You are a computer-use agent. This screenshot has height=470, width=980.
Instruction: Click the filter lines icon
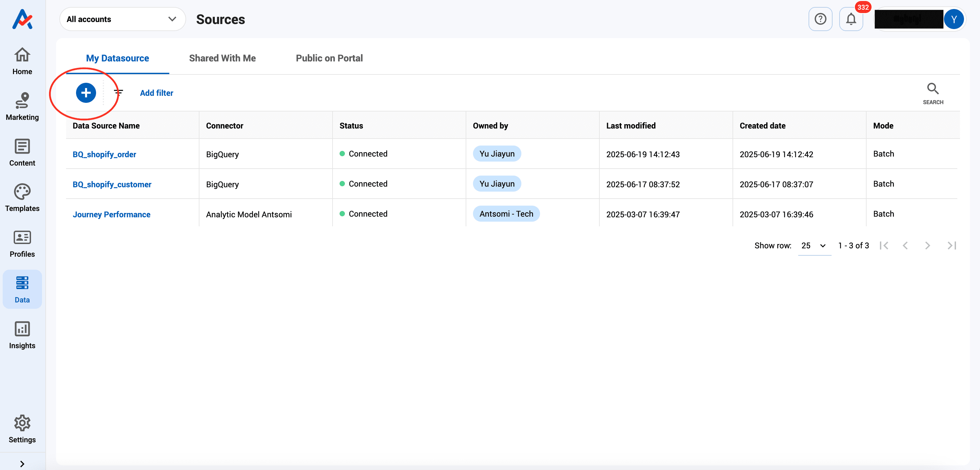(x=118, y=92)
